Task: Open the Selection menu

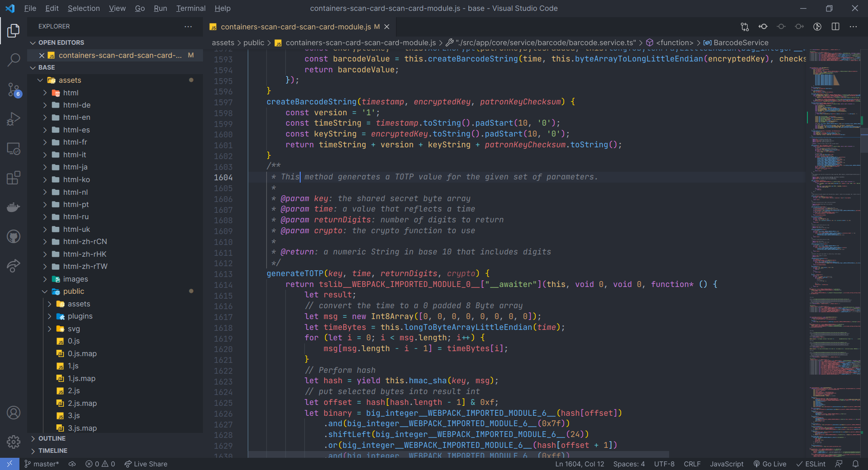Action: pos(84,8)
